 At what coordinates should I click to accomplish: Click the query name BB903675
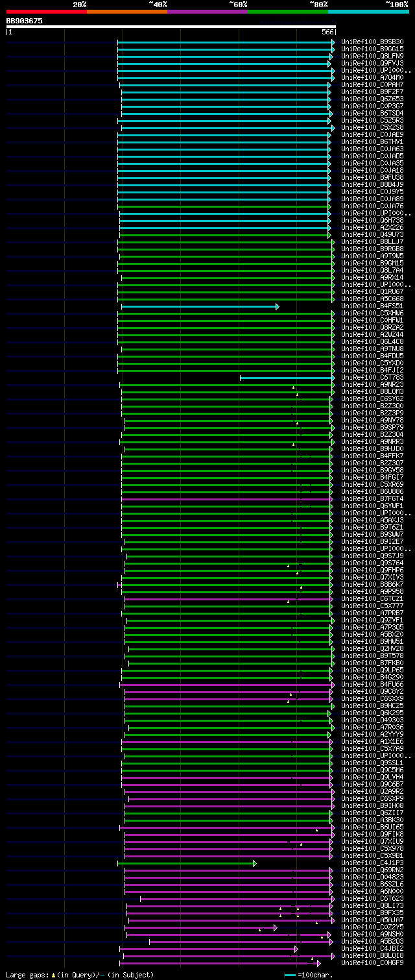coord(25,21)
